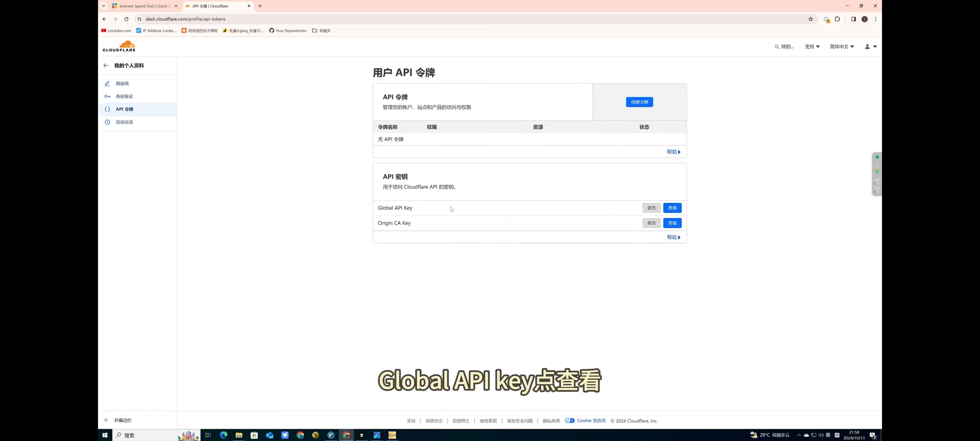Image resolution: width=980 pixels, height=441 pixels.
Task: Open 活动会话 clock icon in sidebar
Action: (107, 122)
